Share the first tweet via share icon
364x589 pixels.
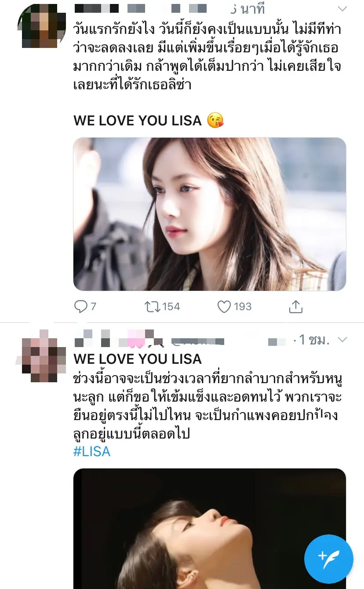(295, 307)
